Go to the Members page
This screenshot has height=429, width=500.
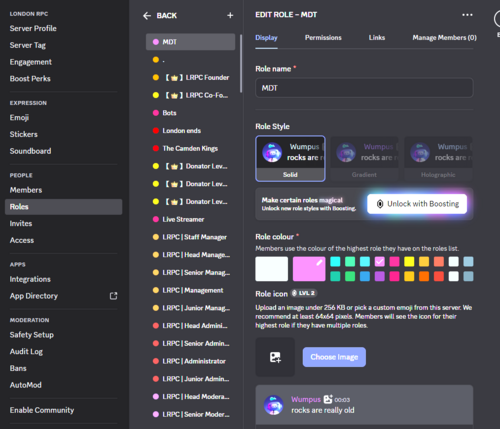tap(63, 190)
